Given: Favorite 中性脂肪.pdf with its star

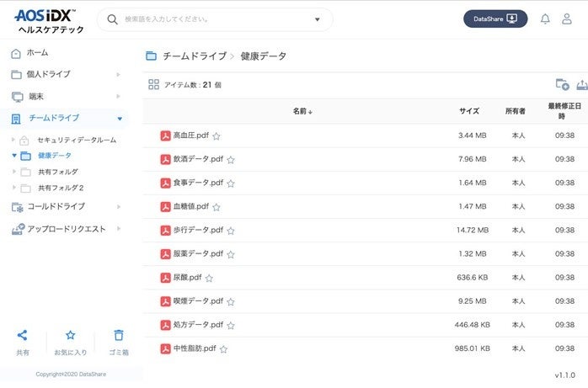Looking at the screenshot, I should point(223,349).
